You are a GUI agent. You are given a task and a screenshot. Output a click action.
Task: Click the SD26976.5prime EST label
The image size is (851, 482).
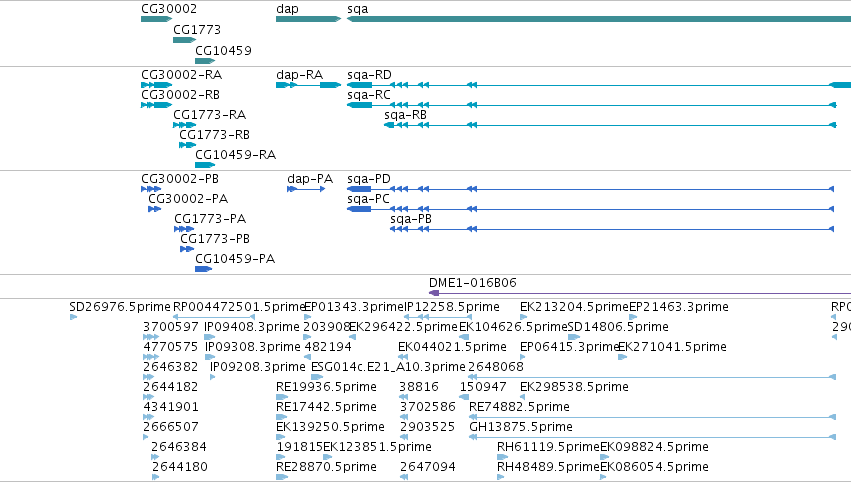120,307
